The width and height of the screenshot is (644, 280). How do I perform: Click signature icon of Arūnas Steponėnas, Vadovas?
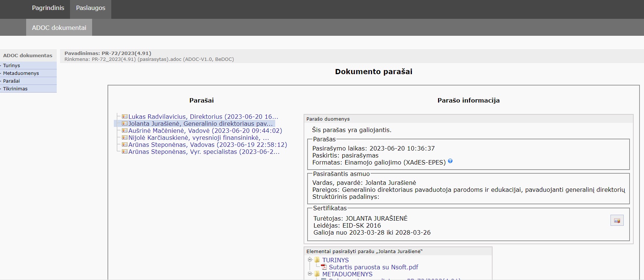(125, 145)
